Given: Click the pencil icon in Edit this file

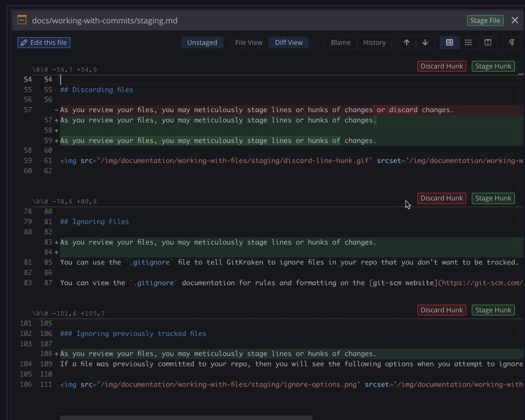Looking at the screenshot, I should click(x=24, y=42).
